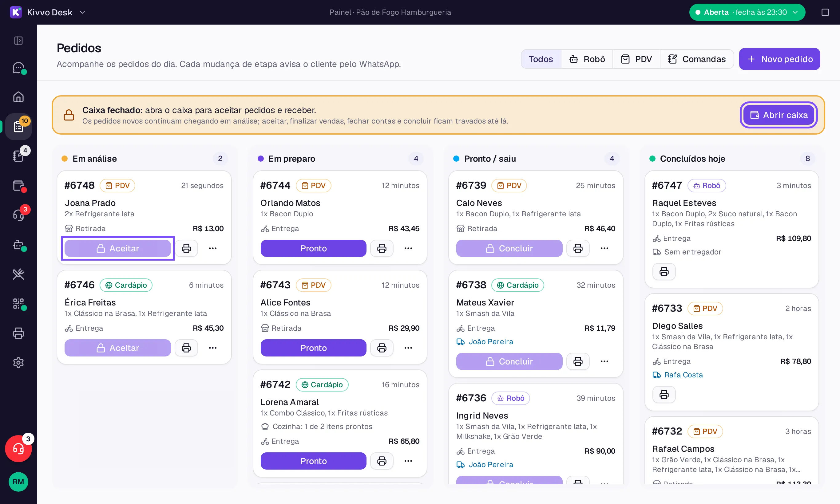Mark order #6743 as Pronto
The height and width of the screenshot is (504, 840).
click(313, 348)
